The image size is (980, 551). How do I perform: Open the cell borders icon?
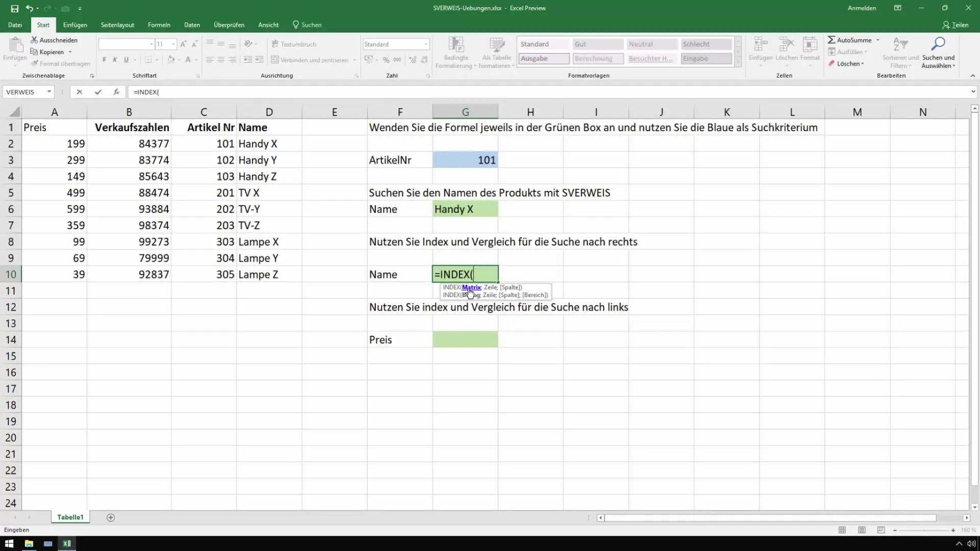(x=148, y=60)
